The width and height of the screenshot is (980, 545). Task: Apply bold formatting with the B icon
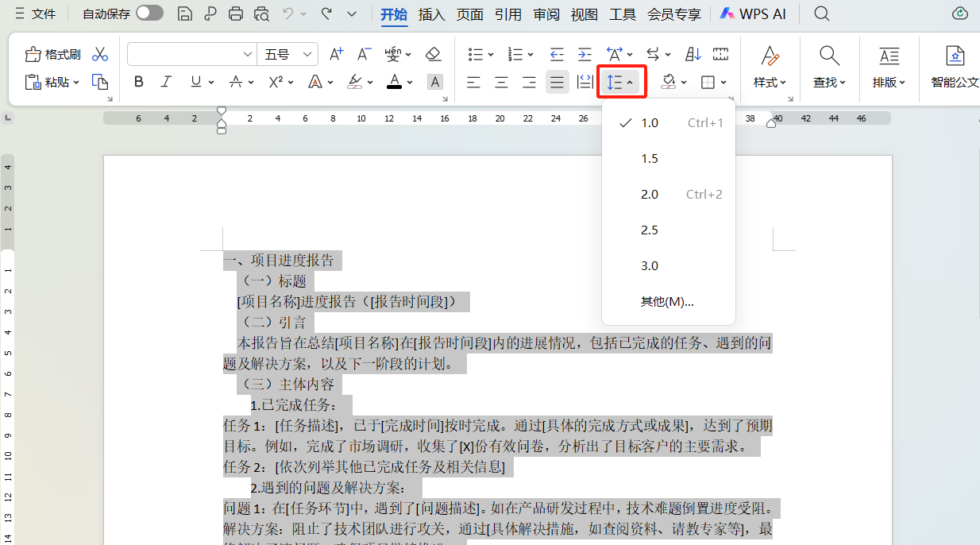[x=139, y=81]
